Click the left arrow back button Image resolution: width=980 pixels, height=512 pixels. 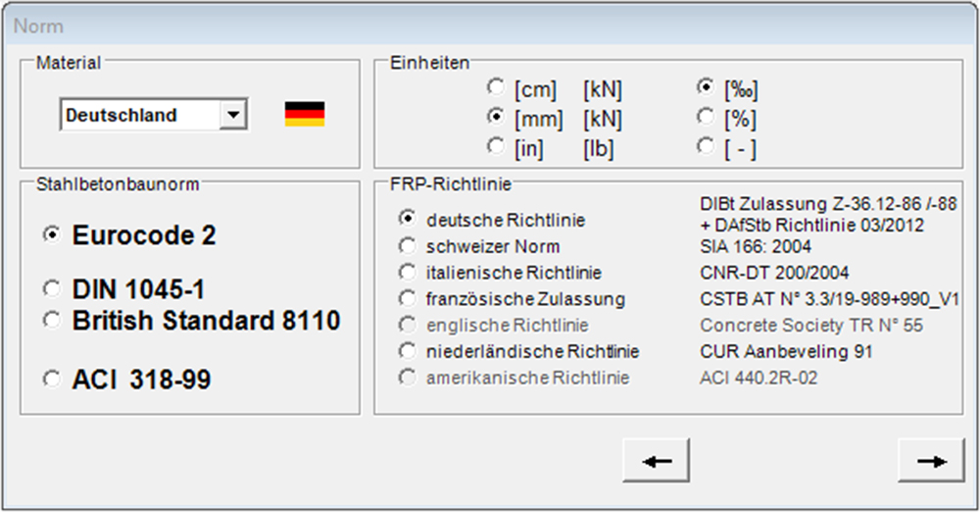tap(657, 461)
